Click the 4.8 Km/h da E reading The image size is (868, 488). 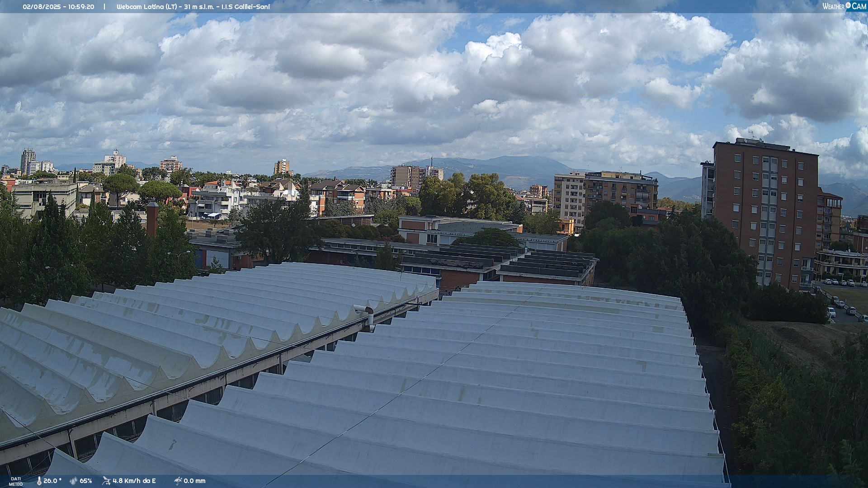pos(134,481)
